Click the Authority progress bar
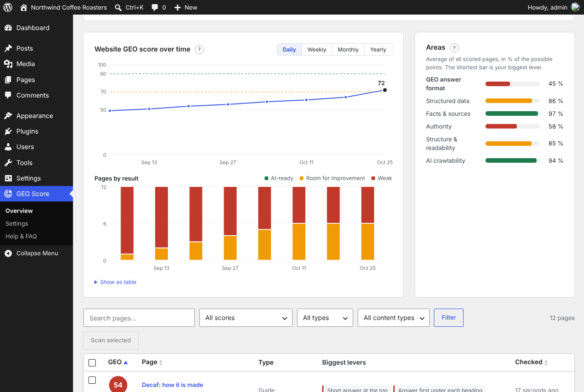Viewport: 584px width, 392px height. point(512,127)
